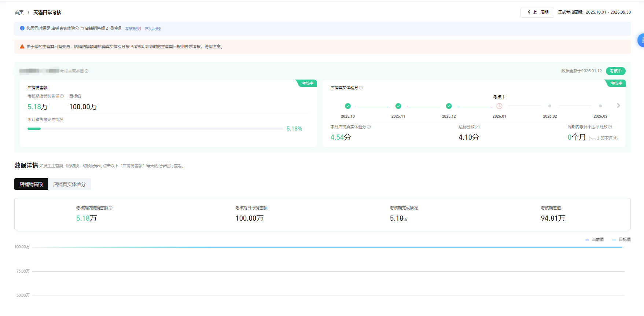Click help icon next to 考核主营类目
644x316 pixels.
[x=87, y=71]
